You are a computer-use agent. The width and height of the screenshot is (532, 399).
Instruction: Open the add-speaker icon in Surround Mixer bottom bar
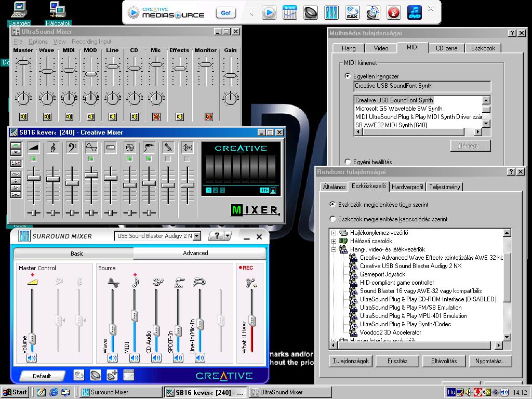click(112, 375)
